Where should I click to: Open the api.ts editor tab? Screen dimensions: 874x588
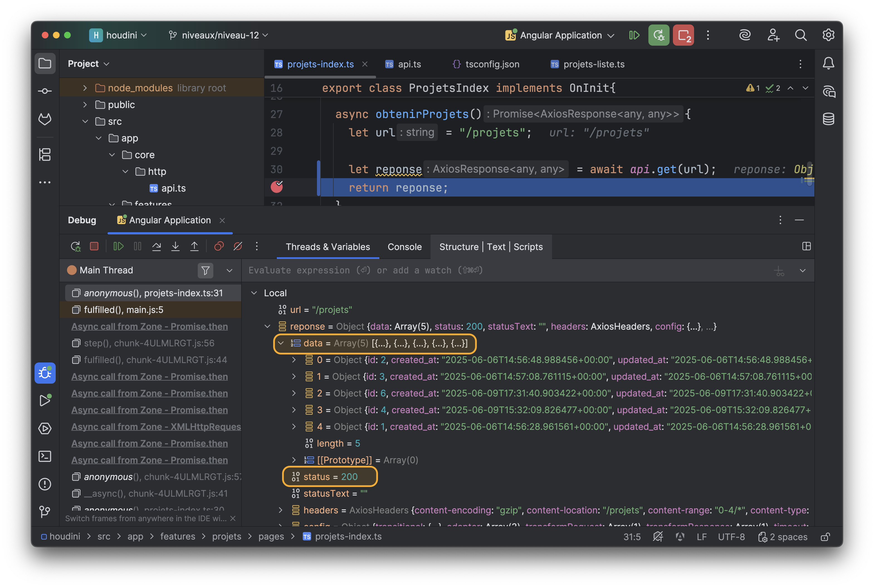409,64
